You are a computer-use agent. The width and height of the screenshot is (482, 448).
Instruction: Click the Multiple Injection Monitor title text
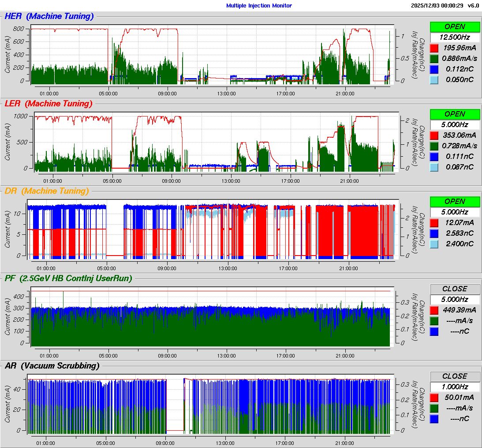(259, 6)
